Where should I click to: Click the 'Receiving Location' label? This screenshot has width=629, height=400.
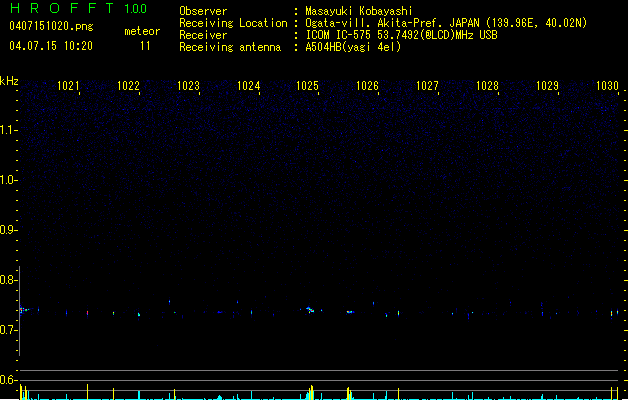(233, 23)
